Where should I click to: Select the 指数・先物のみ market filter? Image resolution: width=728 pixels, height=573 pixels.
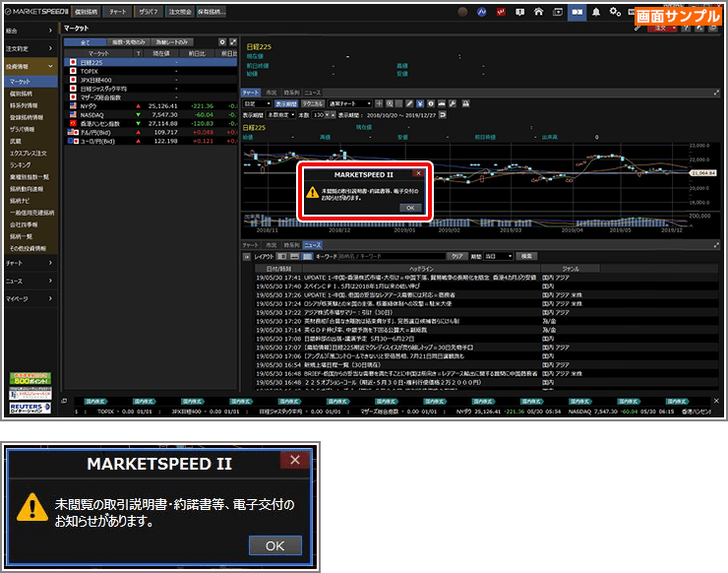tap(129, 42)
